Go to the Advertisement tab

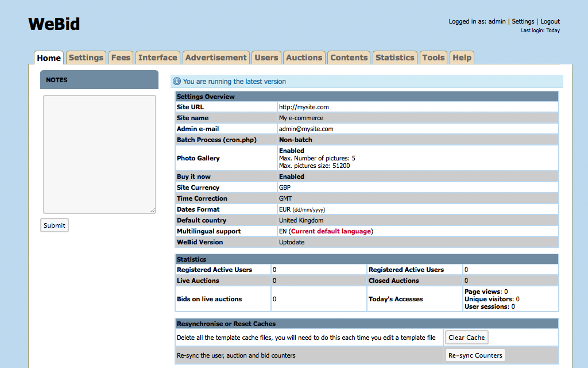point(216,57)
